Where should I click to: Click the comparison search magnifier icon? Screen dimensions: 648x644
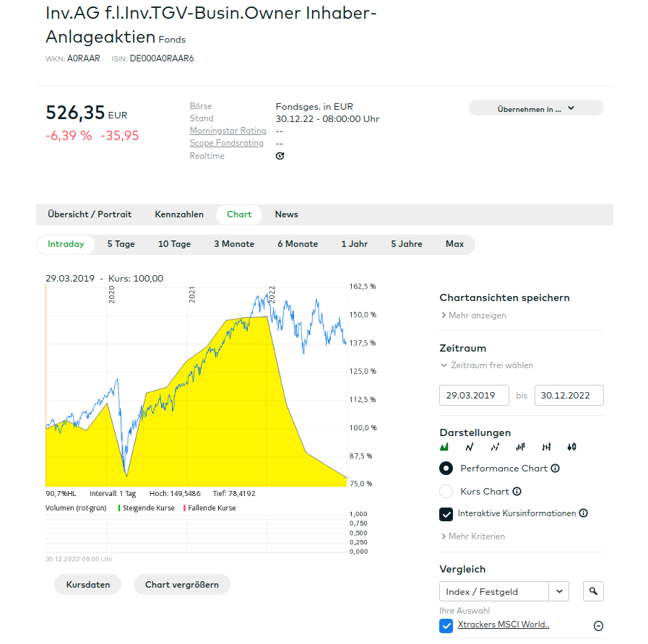point(593,591)
